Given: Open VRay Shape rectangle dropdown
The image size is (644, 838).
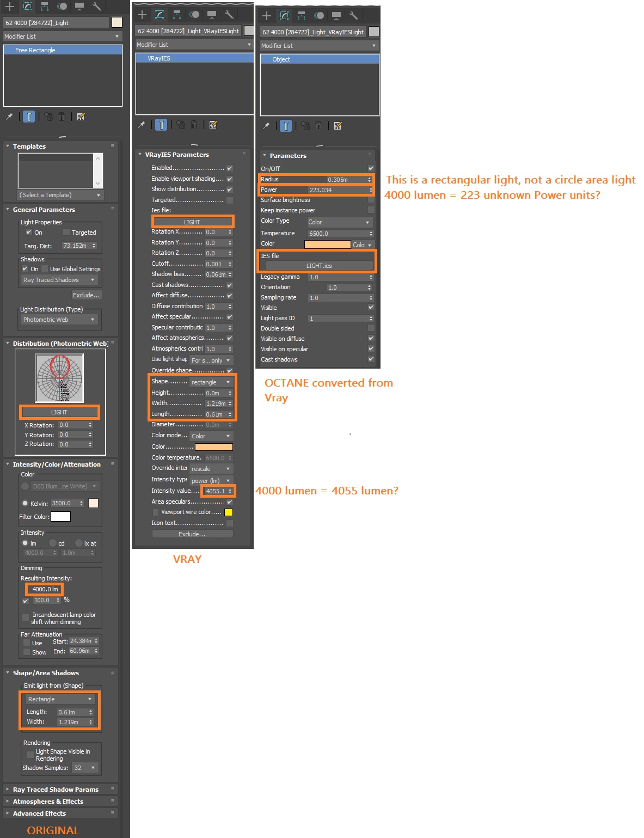Looking at the screenshot, I should 211,382.
